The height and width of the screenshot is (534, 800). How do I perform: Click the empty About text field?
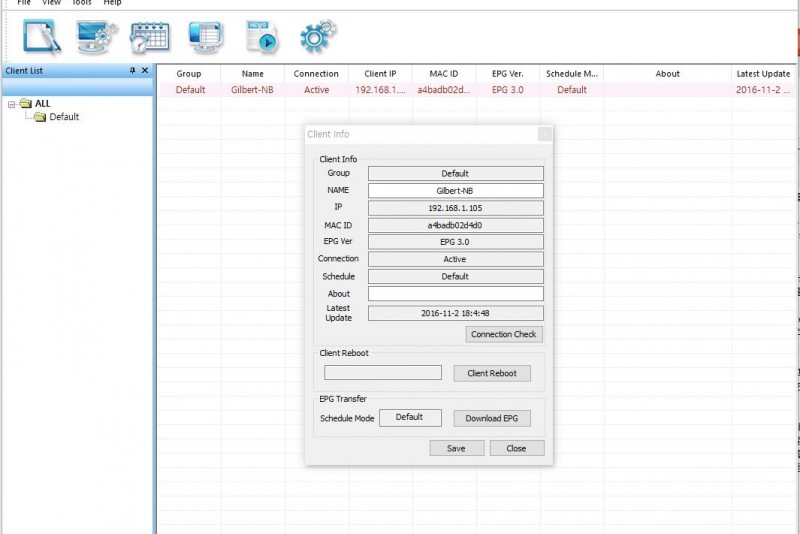pyautogui.click(x=455, y=294)
